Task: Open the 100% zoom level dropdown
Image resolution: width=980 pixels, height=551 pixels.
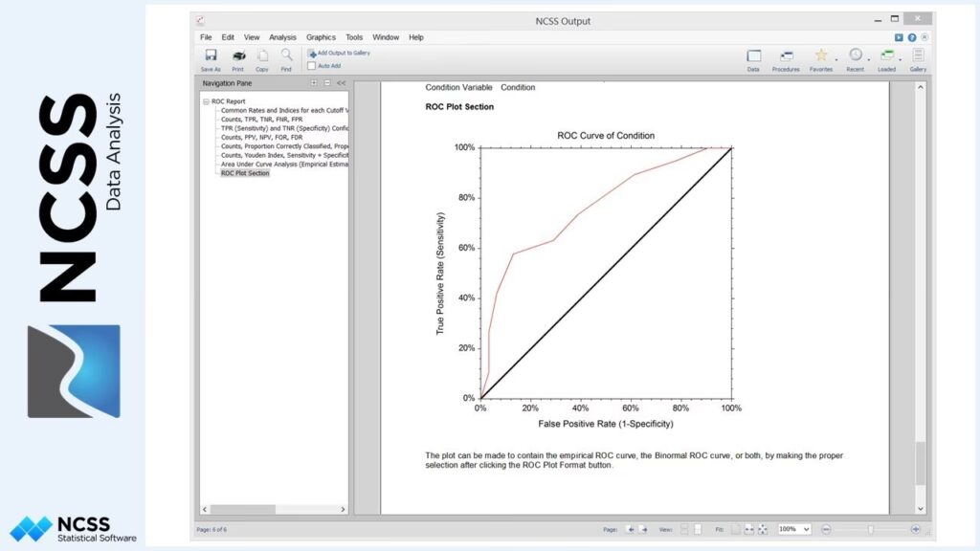Action: tap(794, 529)
